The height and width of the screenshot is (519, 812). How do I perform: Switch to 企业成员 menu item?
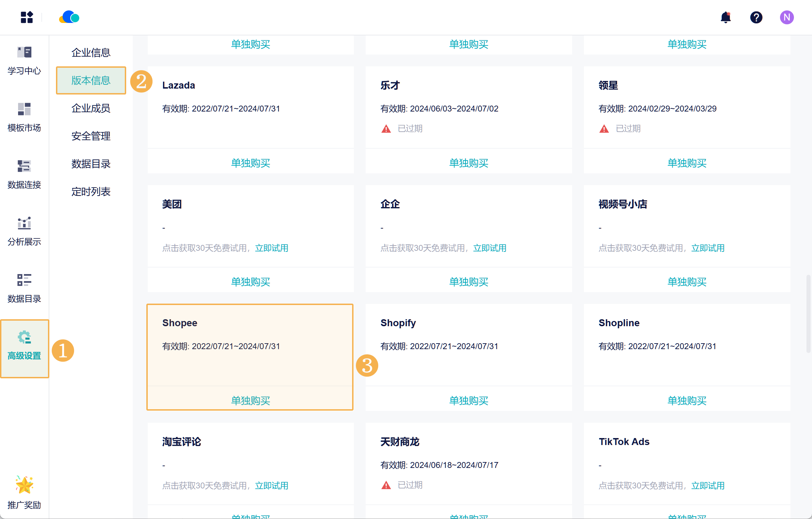pyautogui.click(x=91, y=108)
